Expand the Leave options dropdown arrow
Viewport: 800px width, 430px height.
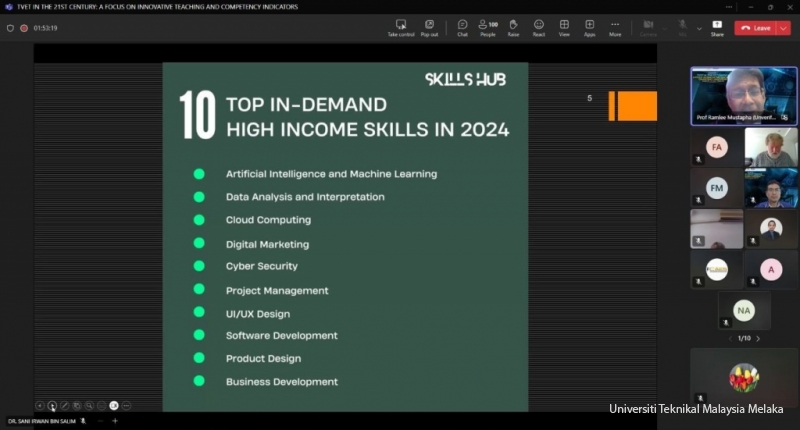click(783, 28)
